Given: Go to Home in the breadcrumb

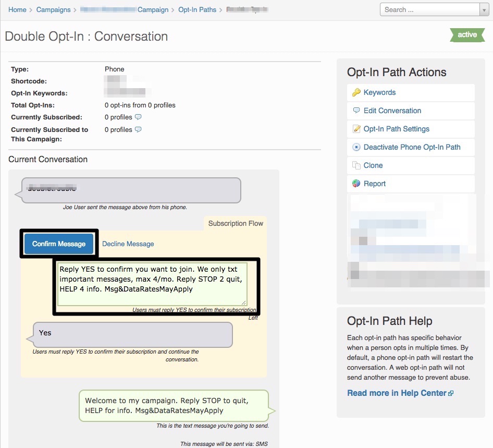Looking at the screenshot, I should (x=17, y=10).
